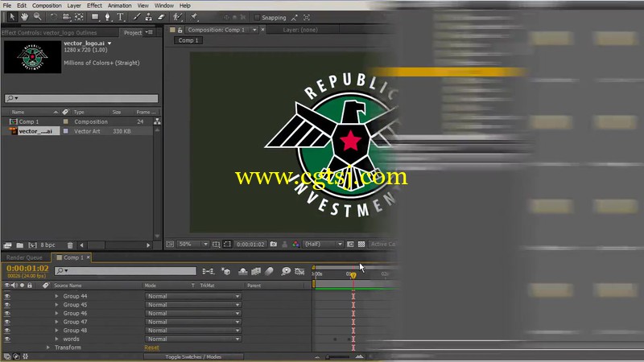This screenshot has height=362, width=644.
Task: Click Toggle Switches / Modes button
Action: pyautogui.click(x=193, y=356)
